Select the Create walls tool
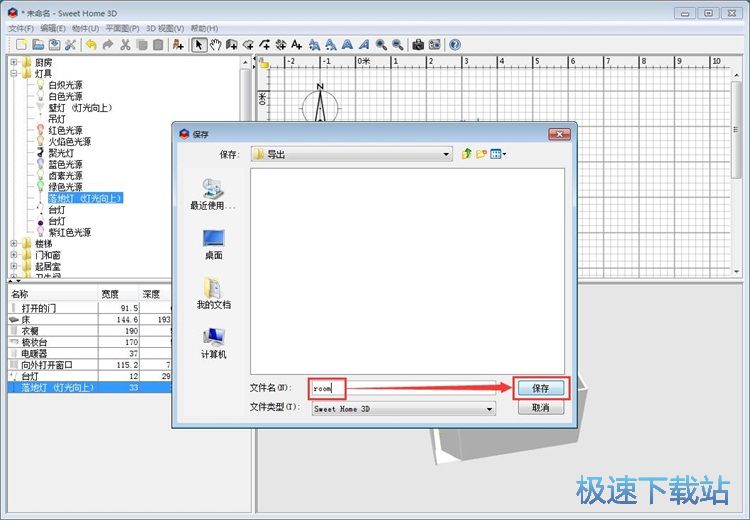750x520 pixels. click(x=232, y=45)
